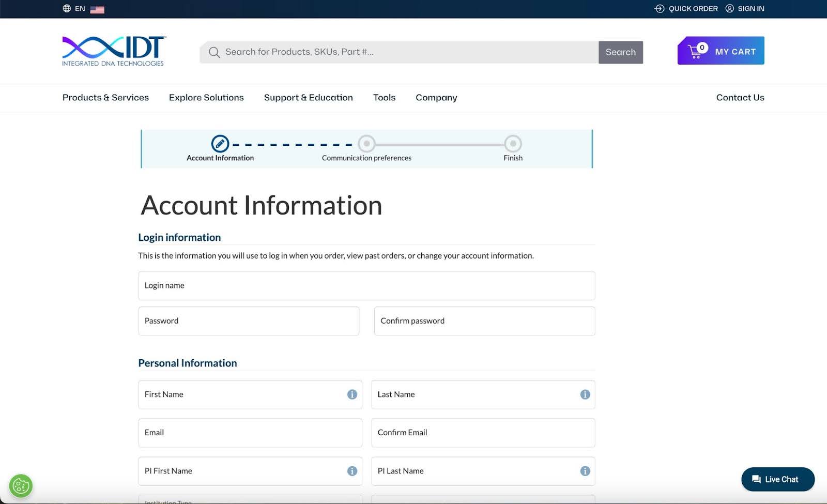Expand the Explore Solutions menu

(206, 98)
